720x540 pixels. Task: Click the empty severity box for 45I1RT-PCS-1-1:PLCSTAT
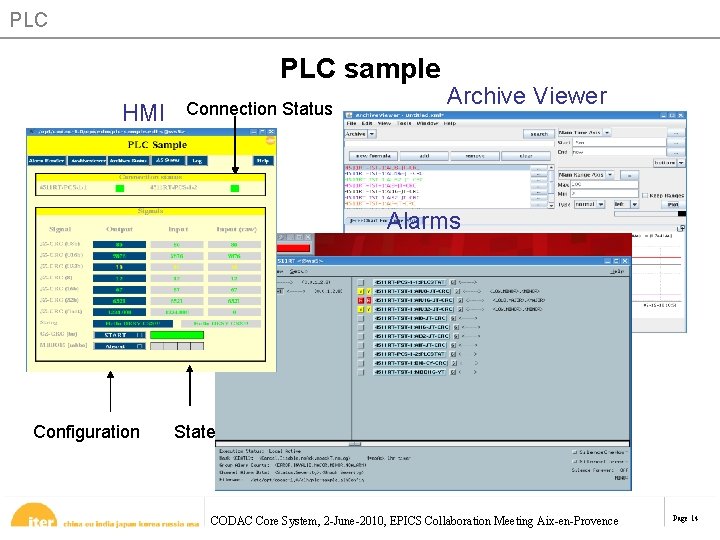361,282
